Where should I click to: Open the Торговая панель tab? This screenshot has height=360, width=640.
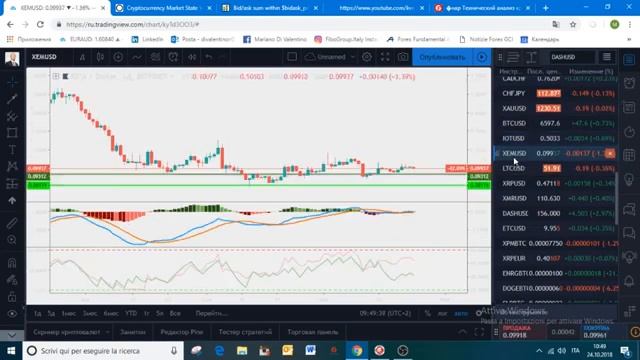[313, 332]
